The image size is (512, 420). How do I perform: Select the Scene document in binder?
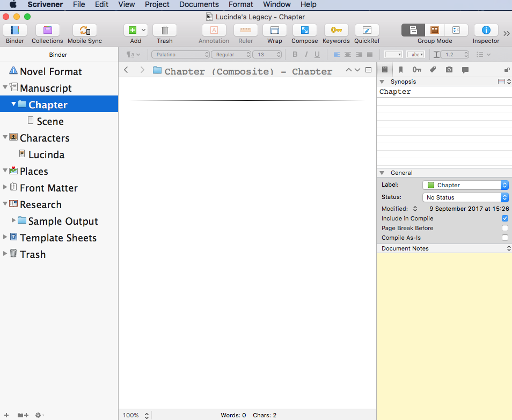pyautogui.click(x=59, y=121)
